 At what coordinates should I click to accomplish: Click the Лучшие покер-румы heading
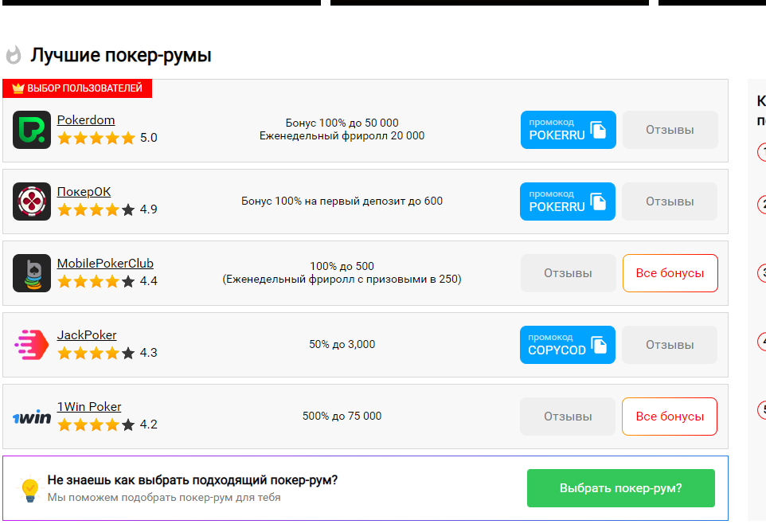click(121, 55)
